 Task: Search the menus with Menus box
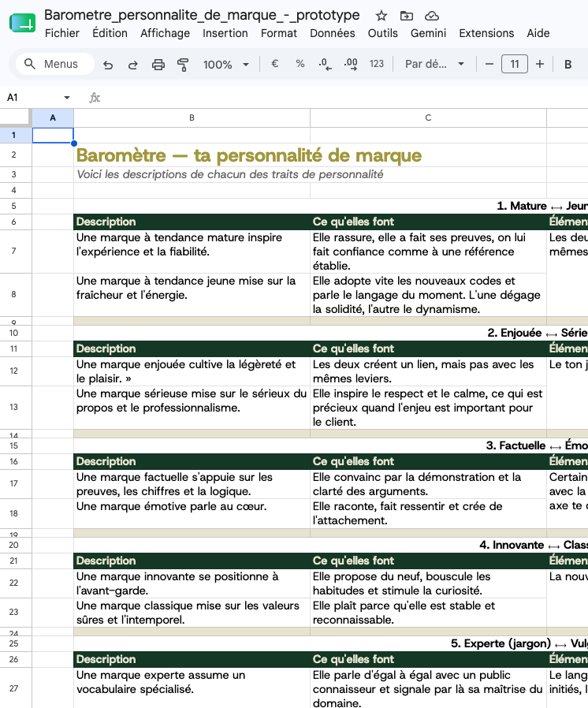point(55,64)
